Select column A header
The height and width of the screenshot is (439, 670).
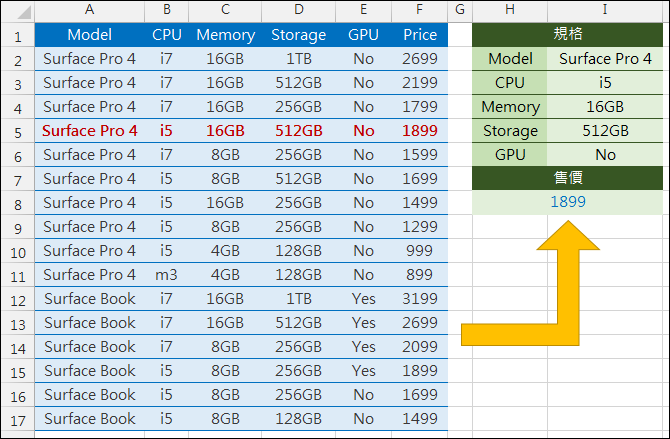click(89, 10)
